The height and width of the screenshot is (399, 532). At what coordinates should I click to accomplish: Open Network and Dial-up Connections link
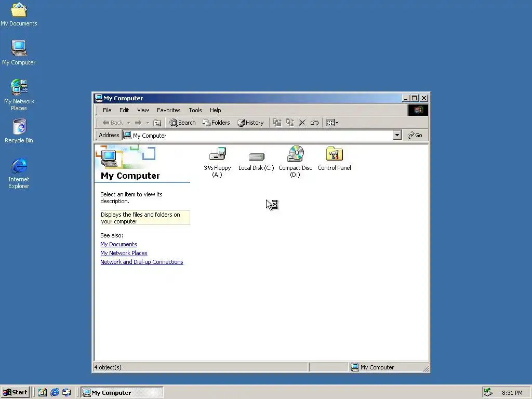click(x=142, y=262)
